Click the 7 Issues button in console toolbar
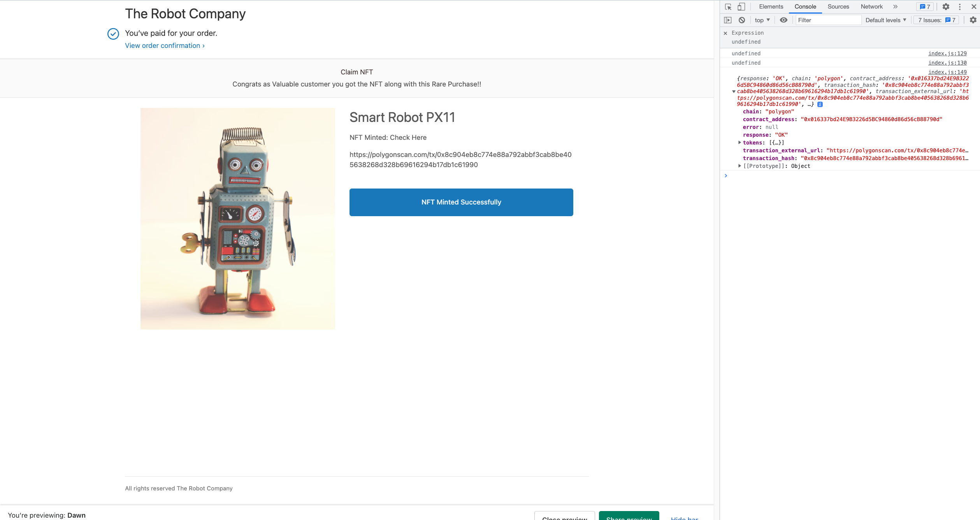This screenshot has width=980, height=520. (937, 20)
